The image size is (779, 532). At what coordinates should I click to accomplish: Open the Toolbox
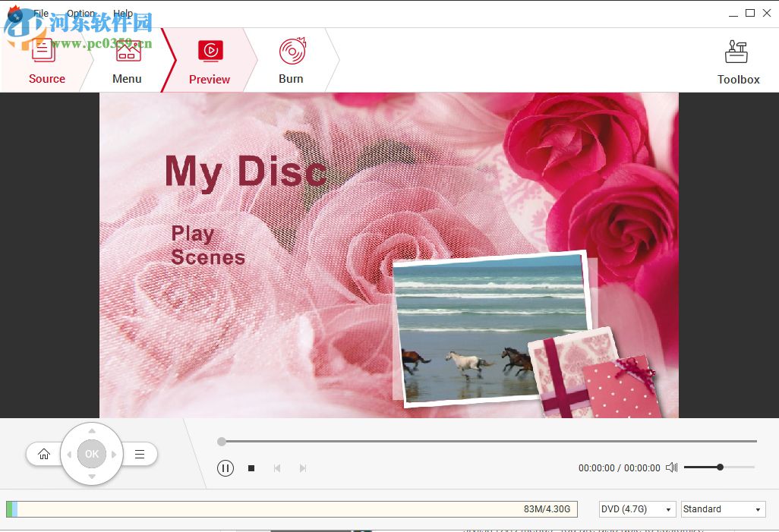click(736, 50)
